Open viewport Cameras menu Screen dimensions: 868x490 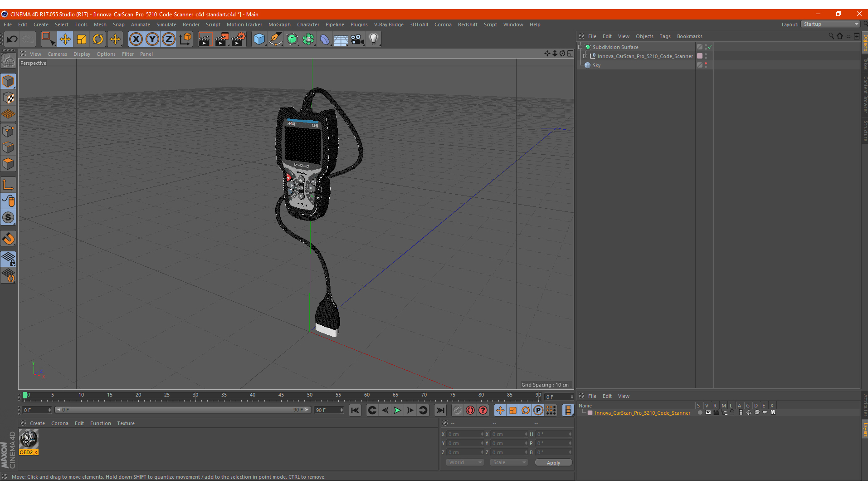click(x=57, y=54)
